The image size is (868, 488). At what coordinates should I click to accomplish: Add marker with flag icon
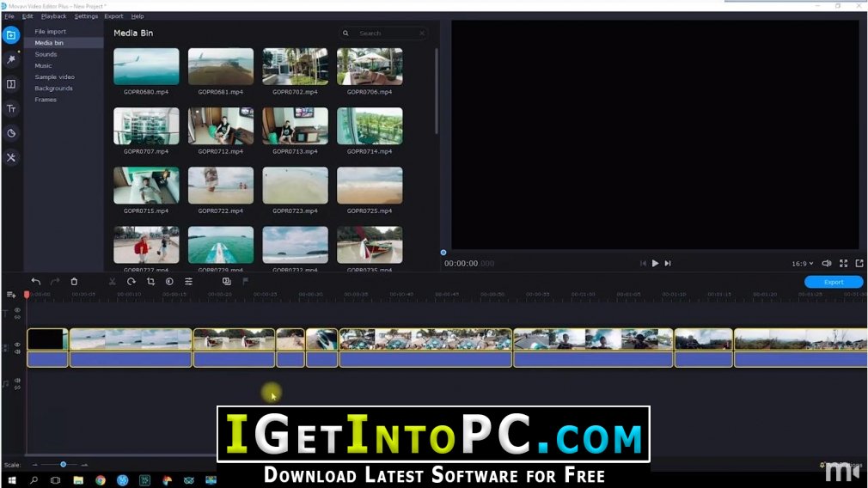245,282
